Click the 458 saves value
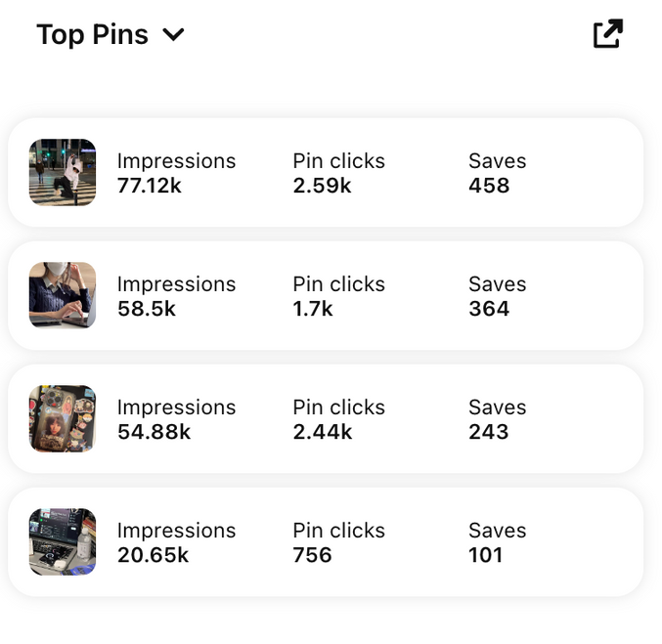Screen dimensions: 662x644 (489, 186)
